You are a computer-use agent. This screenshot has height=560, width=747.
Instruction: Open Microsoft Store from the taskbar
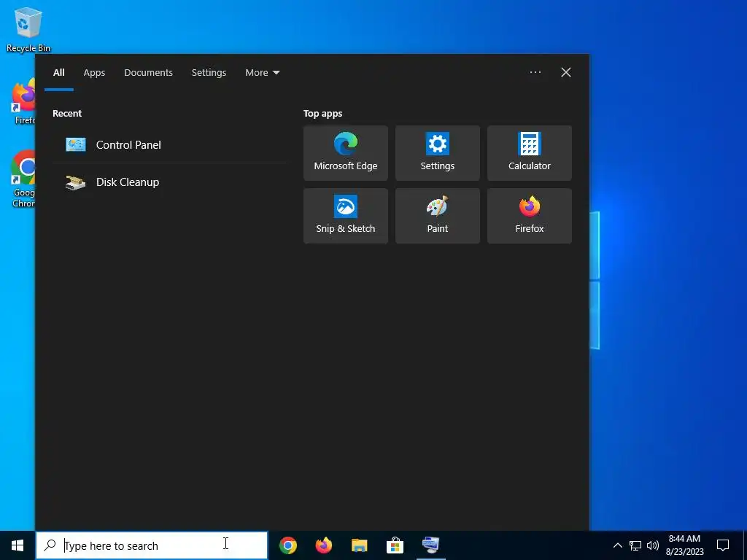pyautogui.click(x=395, y=545)
